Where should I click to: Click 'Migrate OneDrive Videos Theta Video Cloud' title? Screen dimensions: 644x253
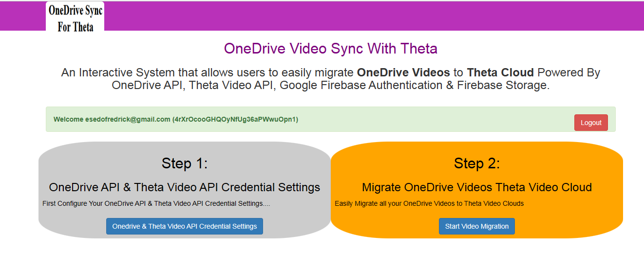pos(477,187)
